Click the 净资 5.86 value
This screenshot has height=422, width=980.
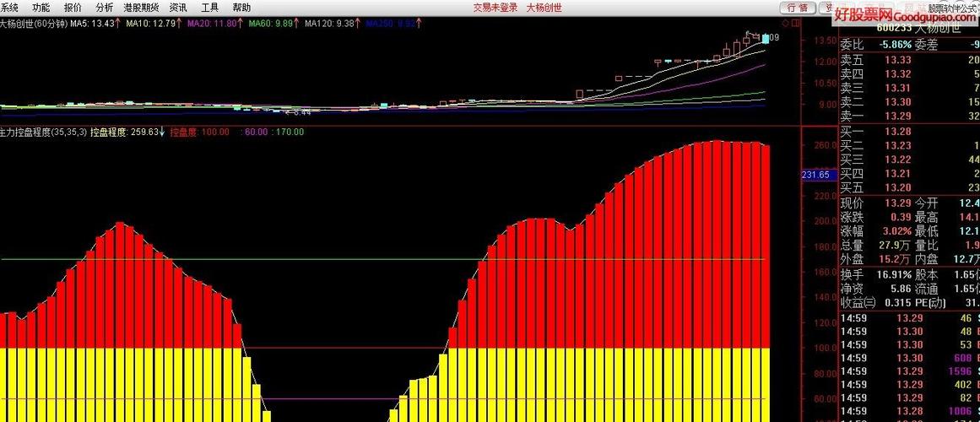coord(901,289)
